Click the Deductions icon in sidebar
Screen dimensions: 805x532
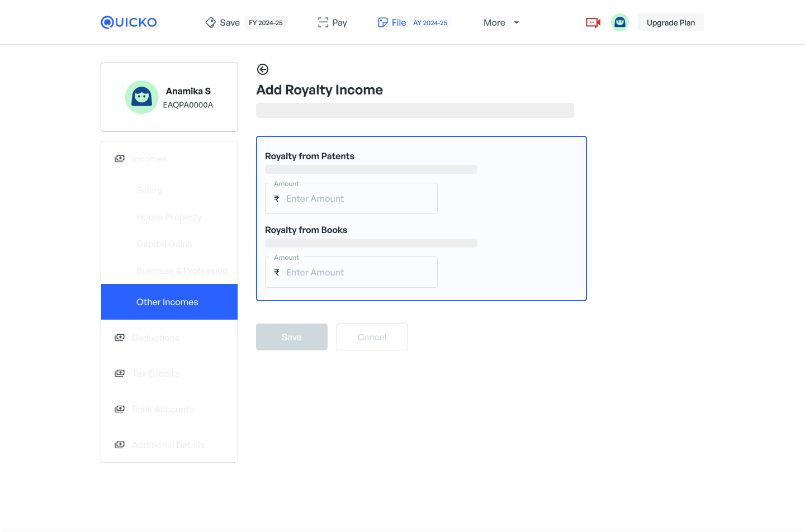tap(120, 338)
